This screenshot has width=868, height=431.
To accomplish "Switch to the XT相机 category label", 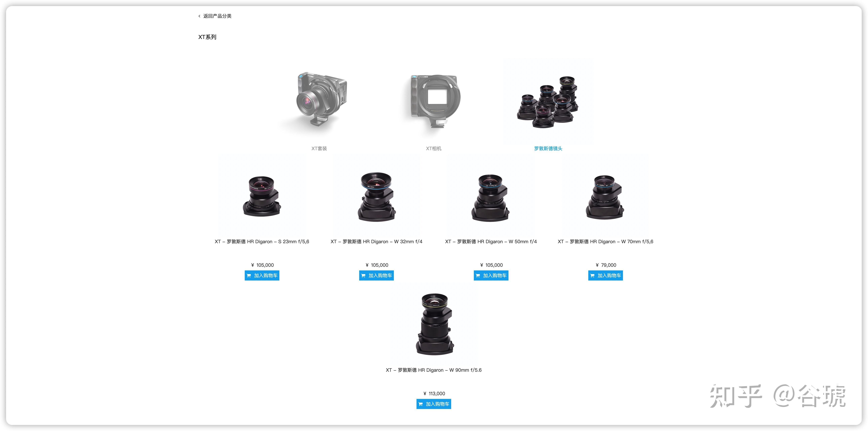I will coord(434,148).
